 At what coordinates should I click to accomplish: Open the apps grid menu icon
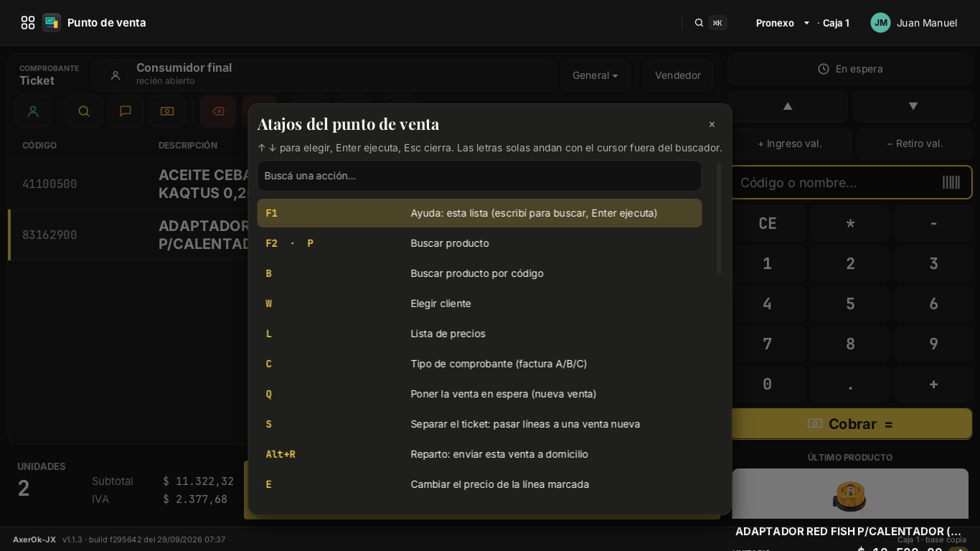pos(28,23)
